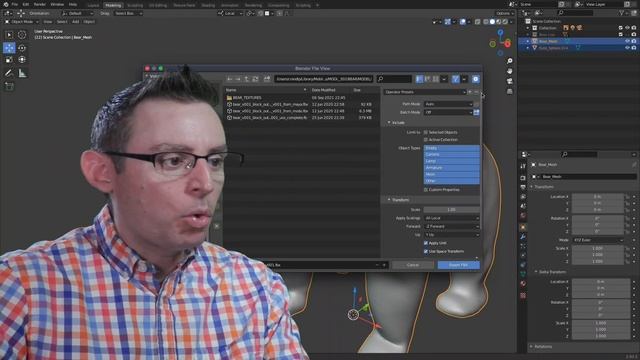The image size is (640, 360).
Task: Switch to rendered viewport shading
Action: coord(505,22)
